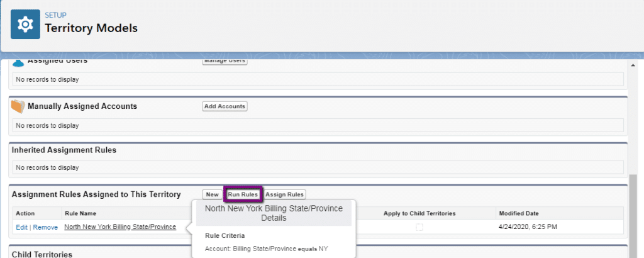
Task: Click the Setup gear icon
Action: click(x=25, y=24)
